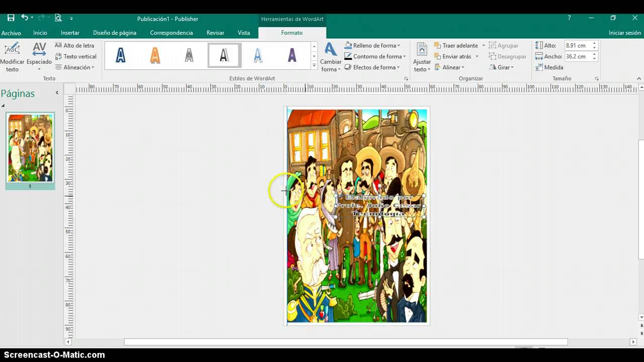
Task: Click the horizontal scrollbar thumb
Action: pos(346,342)
